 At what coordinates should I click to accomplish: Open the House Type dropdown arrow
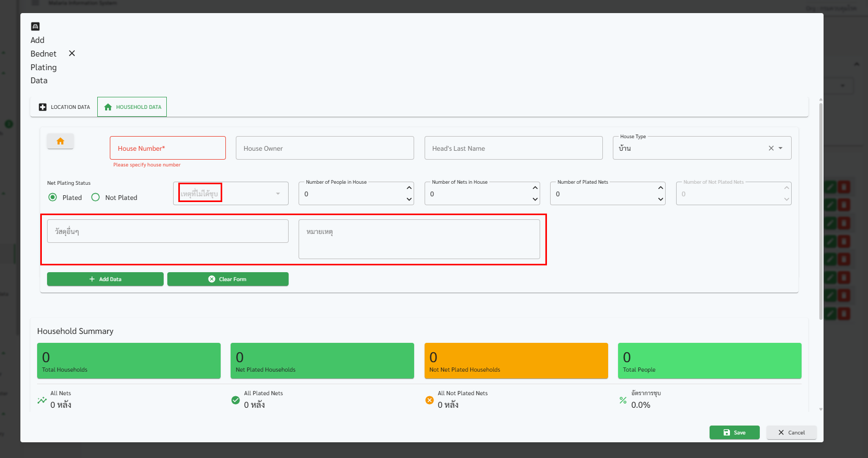(x=781, y=148)
